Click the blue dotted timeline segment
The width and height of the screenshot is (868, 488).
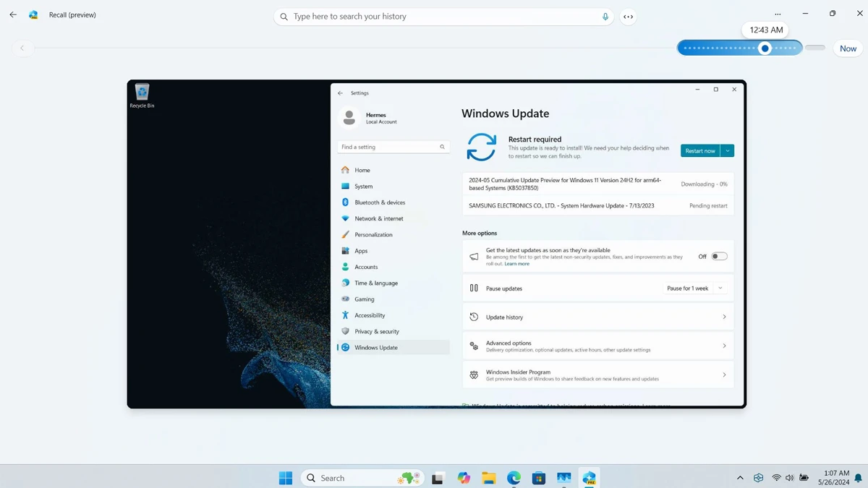(740, 48)
